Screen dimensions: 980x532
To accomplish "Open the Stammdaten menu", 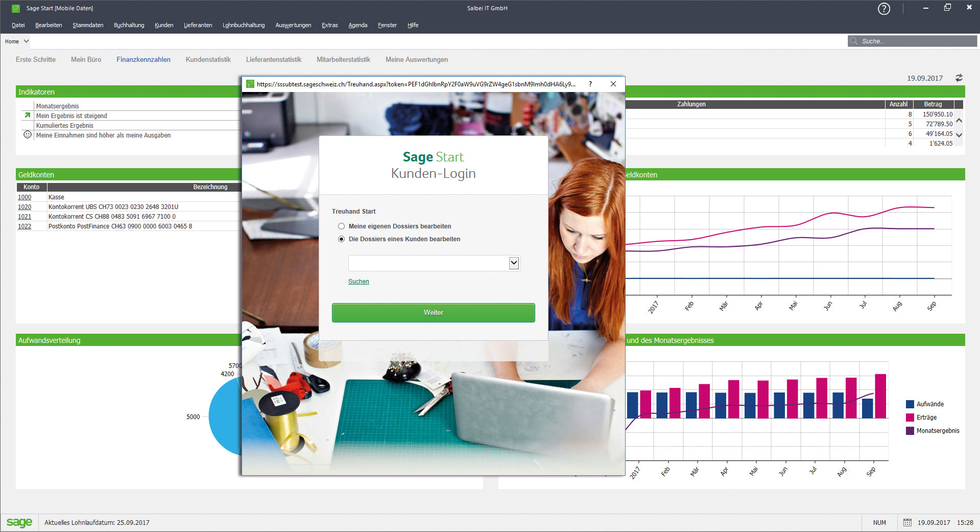I will pos(88,25).
